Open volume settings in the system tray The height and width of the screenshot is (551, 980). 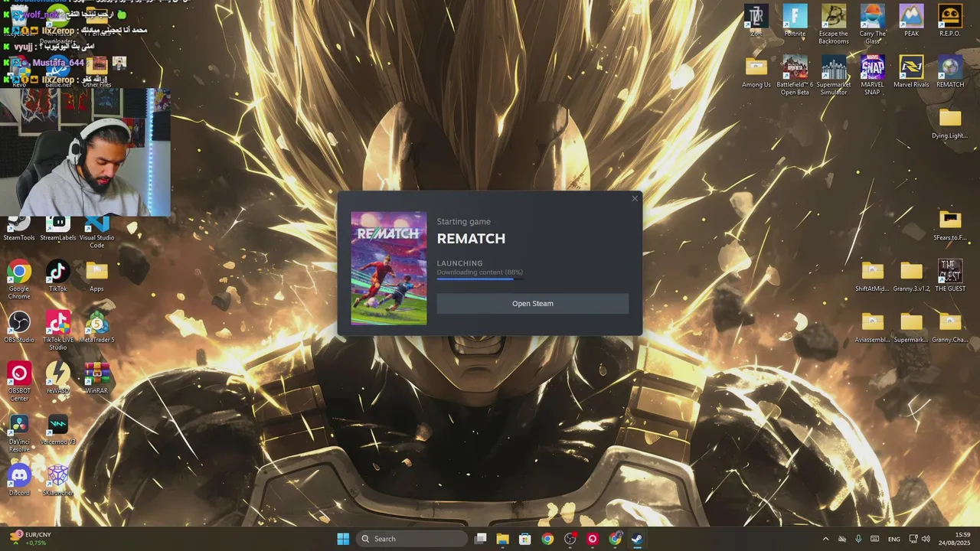[926, 539]
